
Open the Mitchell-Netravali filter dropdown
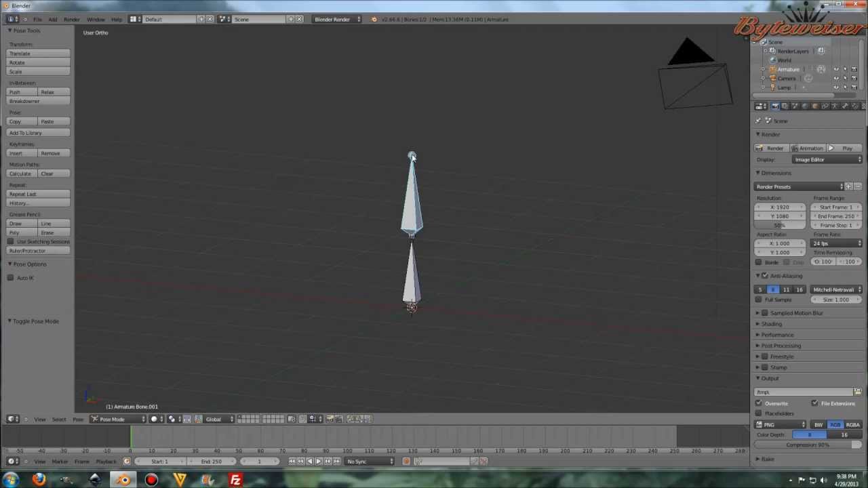click(x=837, y=290)
